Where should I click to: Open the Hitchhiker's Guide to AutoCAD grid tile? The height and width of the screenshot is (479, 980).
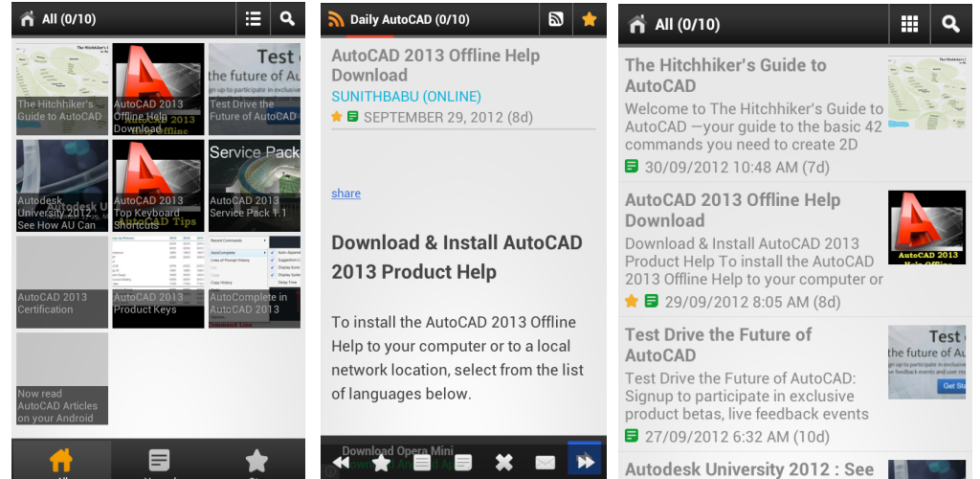click(x=62, y=89)
